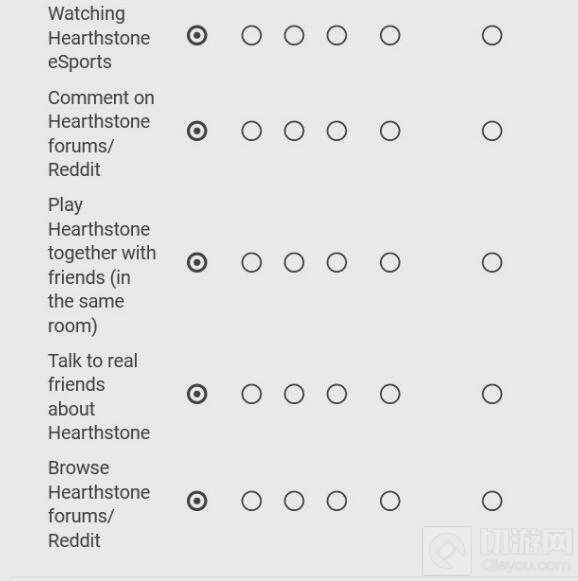Image resolution: width=578 pixels, height=581 pixels.
Task: Select second option for Browse Hearthstone forums/Reddit
Action: [x=252, y=501]
